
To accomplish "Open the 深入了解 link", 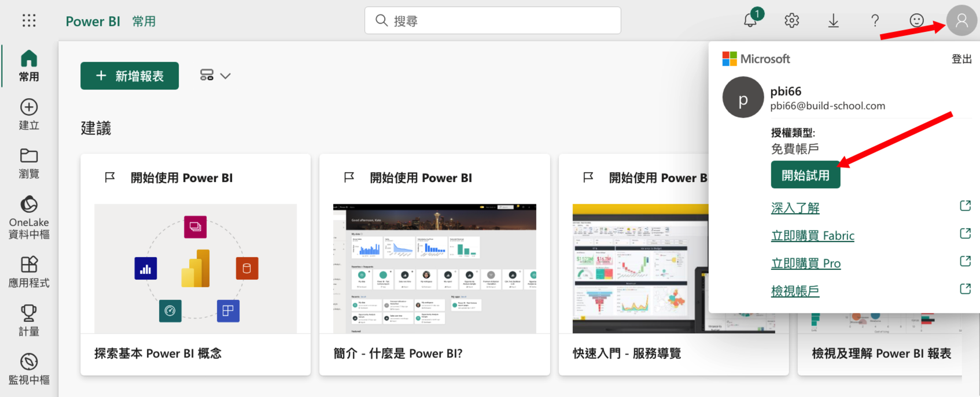I will (x=795, y=208).
